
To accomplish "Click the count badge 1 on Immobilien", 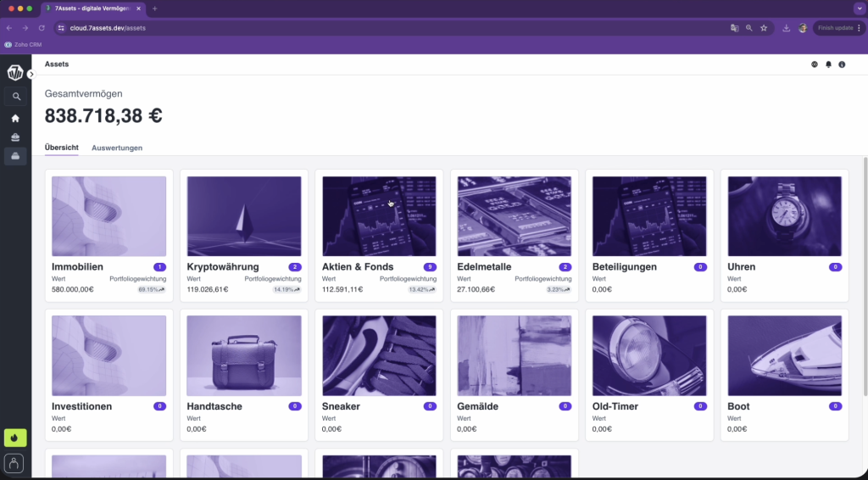I will tap(160, 267).
